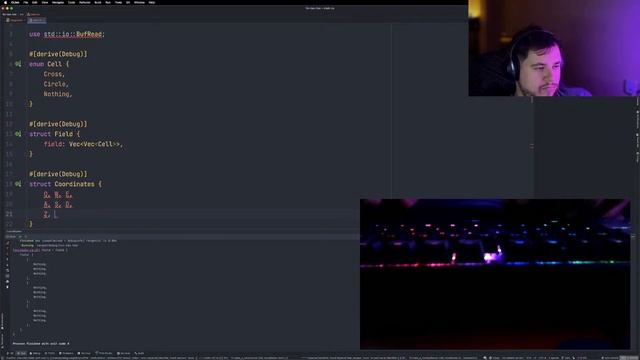Open the Bookmarks vertical side tab
Screen dimensions: 640x360
[2, 322]
